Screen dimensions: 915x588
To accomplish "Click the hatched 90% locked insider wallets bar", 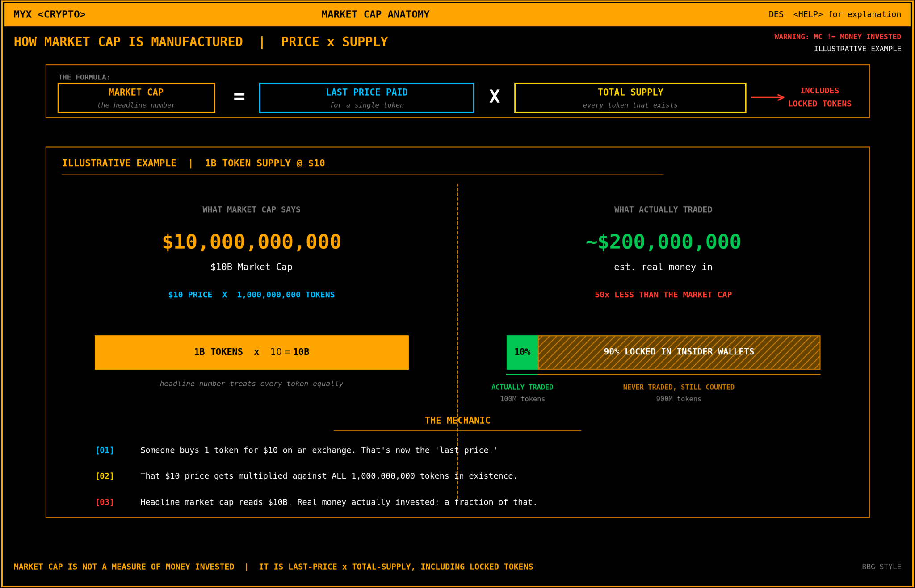I will [x=679, y=352].
